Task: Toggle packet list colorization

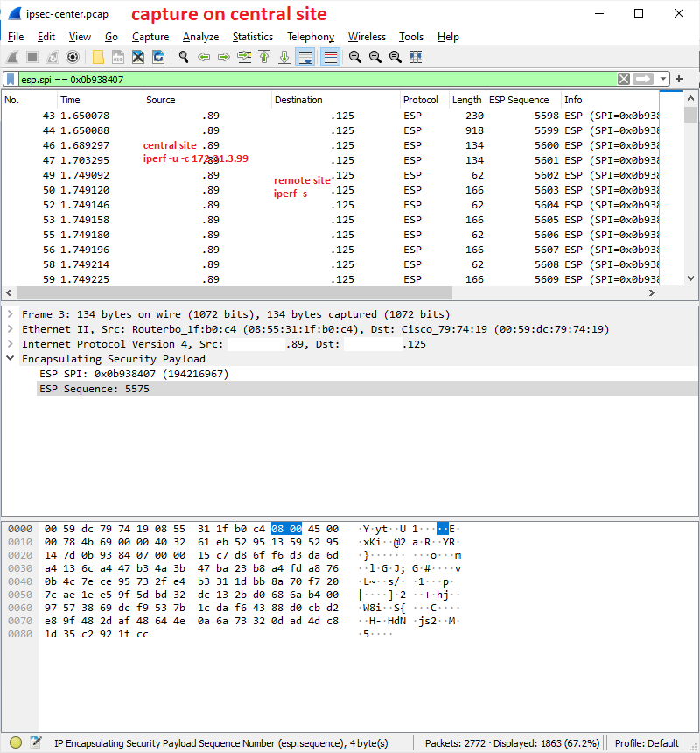Action: point(331,57)
